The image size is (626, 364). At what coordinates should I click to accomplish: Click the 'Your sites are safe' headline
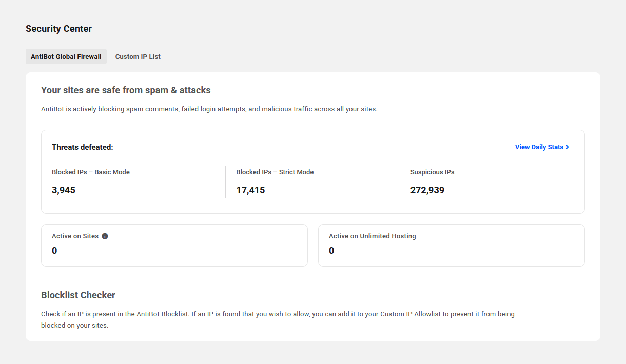[x=126, y=90]
